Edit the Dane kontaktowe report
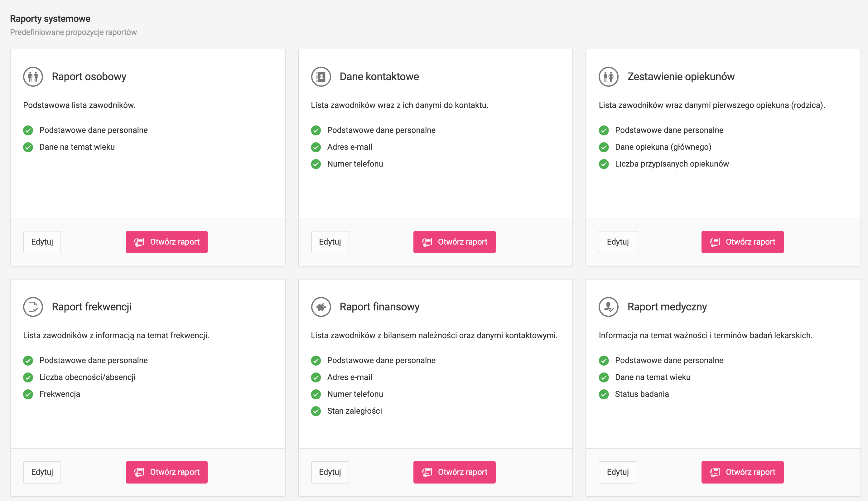 tap(330, 242)
